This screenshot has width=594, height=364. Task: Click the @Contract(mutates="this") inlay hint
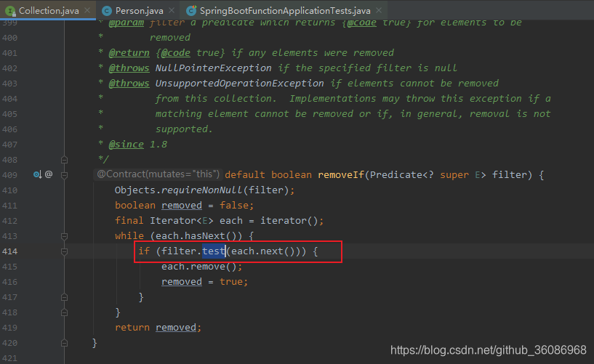[158, 174]
